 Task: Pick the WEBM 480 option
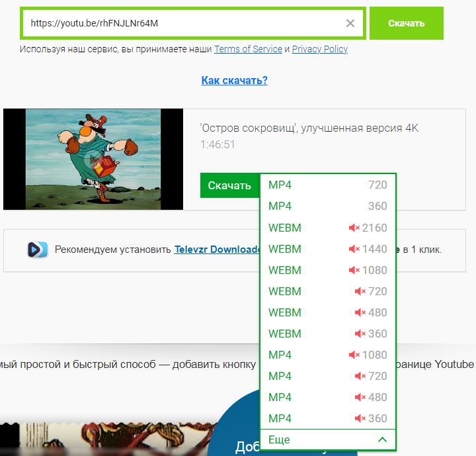(x=328, y=312)
